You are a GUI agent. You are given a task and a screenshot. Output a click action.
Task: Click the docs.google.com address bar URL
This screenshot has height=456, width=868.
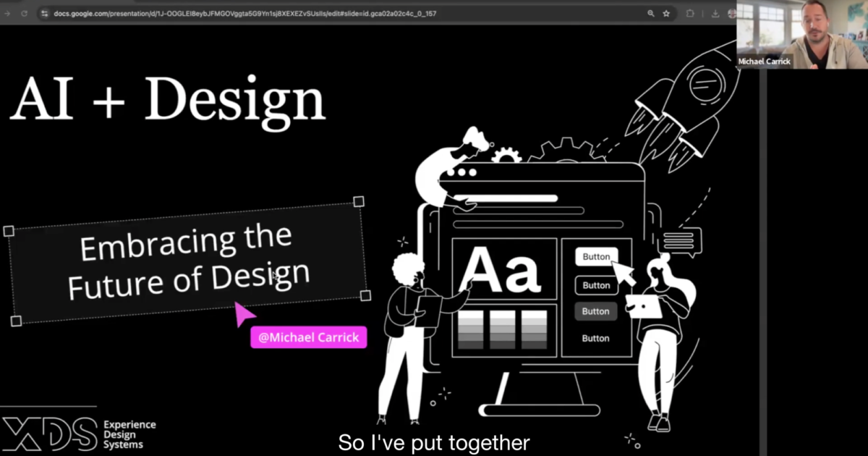[245, 13]
